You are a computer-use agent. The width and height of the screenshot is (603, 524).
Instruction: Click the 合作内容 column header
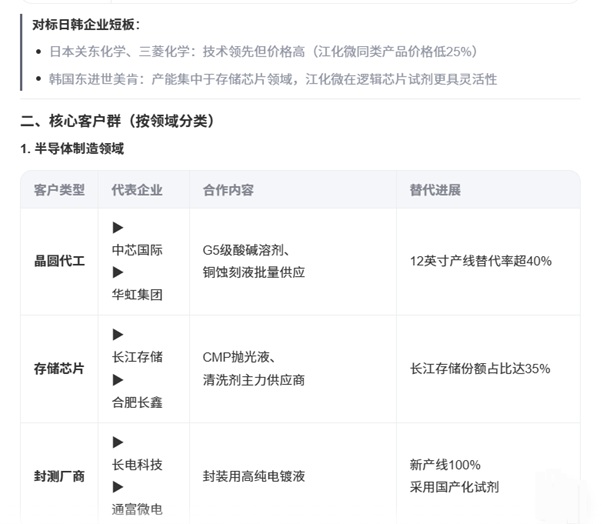(x=228, y=190)
